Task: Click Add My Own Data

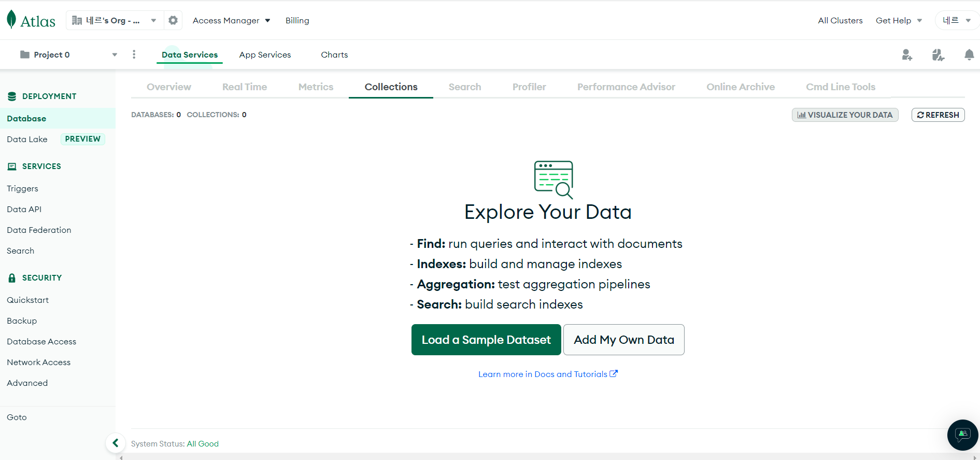Action: point(624,340)
